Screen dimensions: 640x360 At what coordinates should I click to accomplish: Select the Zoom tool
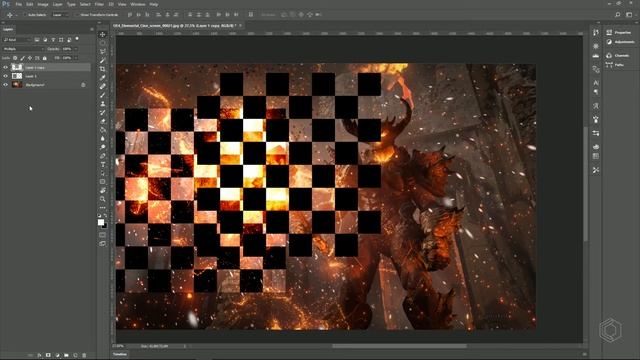(102, 199)
